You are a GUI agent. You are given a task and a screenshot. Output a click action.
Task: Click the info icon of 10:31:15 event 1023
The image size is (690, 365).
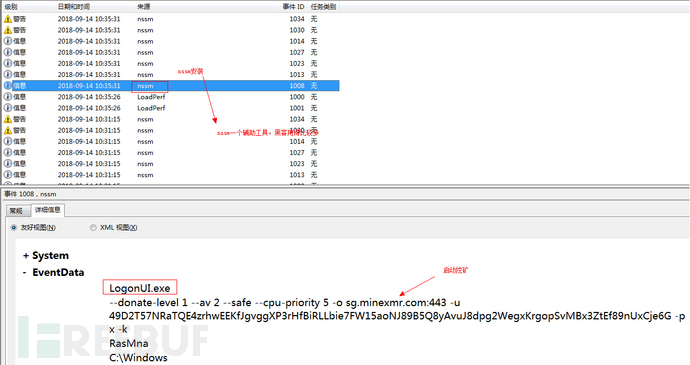tap(8, 163)
